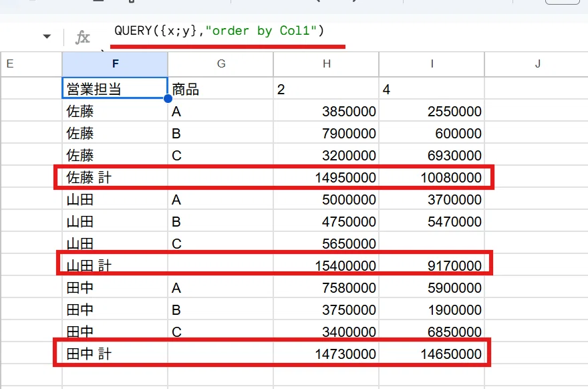Viewport: 588px width, 389px height.
Task: Select the 佐藤 計 subtotal cell
Action: pyautogui.click(x=115, y=176)
